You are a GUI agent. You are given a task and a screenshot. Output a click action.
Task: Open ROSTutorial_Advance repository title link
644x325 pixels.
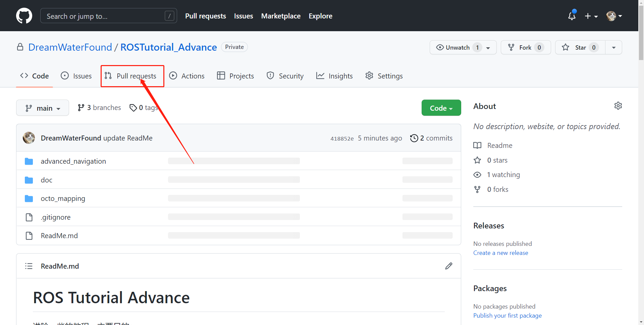168,47
